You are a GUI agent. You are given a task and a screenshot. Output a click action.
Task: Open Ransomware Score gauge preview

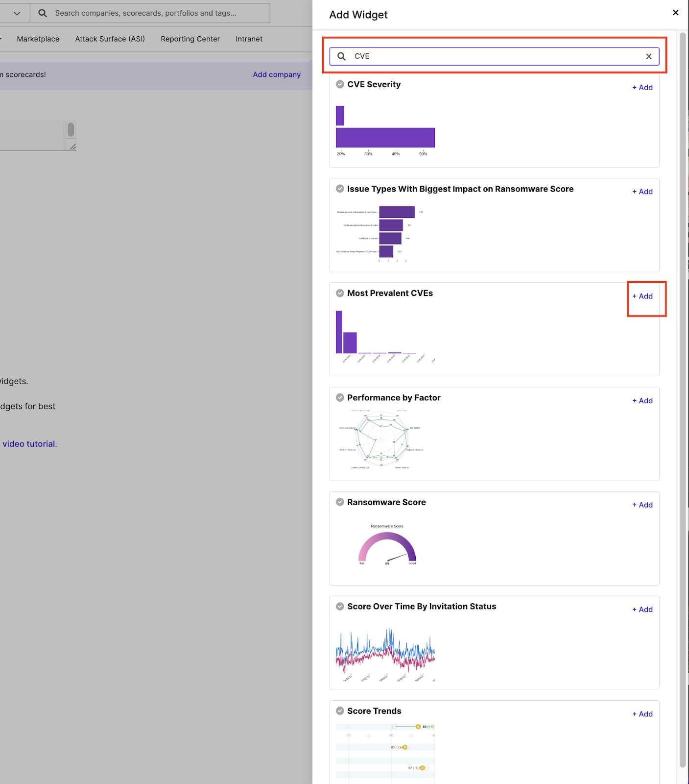[x=387, y=544]
